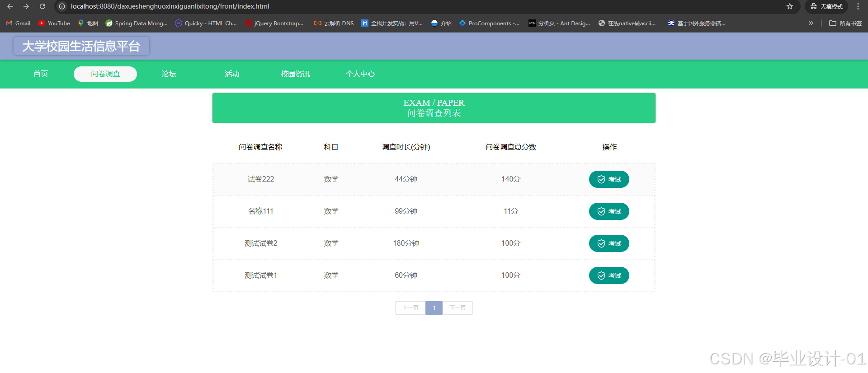Open the ProComponents bookmark
Screen dimensions: 868x373
pos(489,23)
